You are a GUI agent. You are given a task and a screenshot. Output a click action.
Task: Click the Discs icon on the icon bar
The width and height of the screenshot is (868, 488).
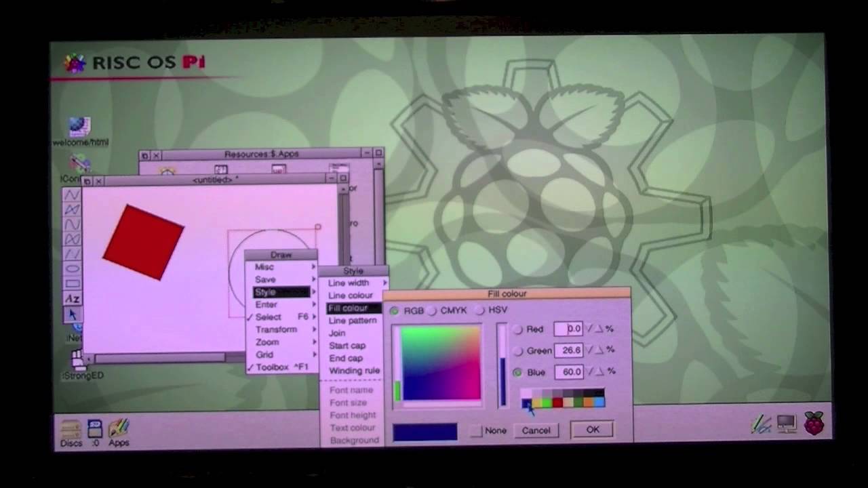[x=71, y=434]
